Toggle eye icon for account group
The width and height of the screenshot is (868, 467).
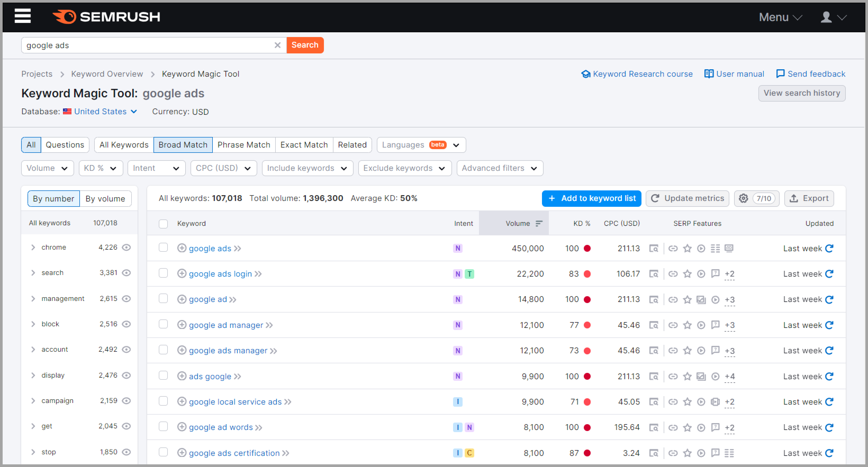click(x=126, y=350)
